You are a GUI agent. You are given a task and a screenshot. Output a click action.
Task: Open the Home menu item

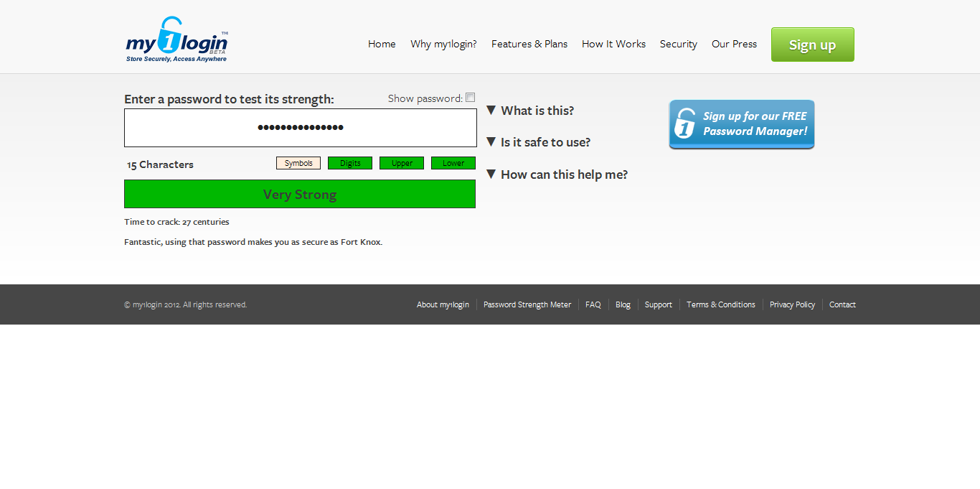point(382,44)
